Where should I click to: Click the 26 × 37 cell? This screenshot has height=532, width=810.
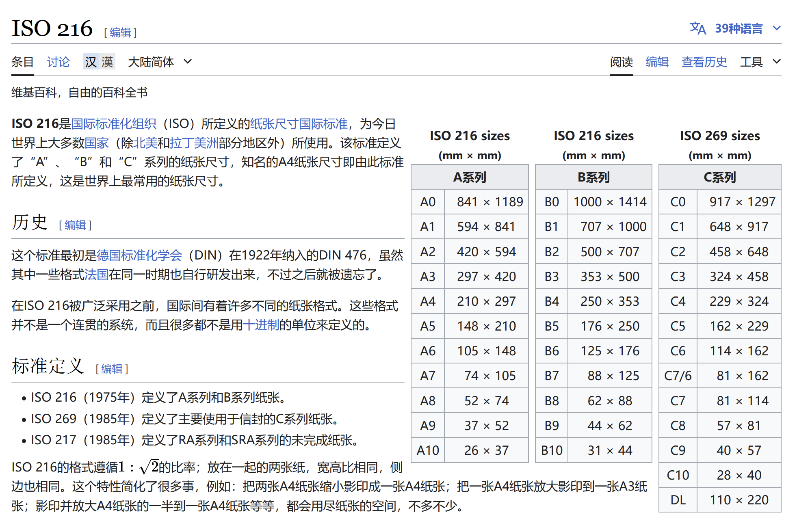tap(486, 450)
